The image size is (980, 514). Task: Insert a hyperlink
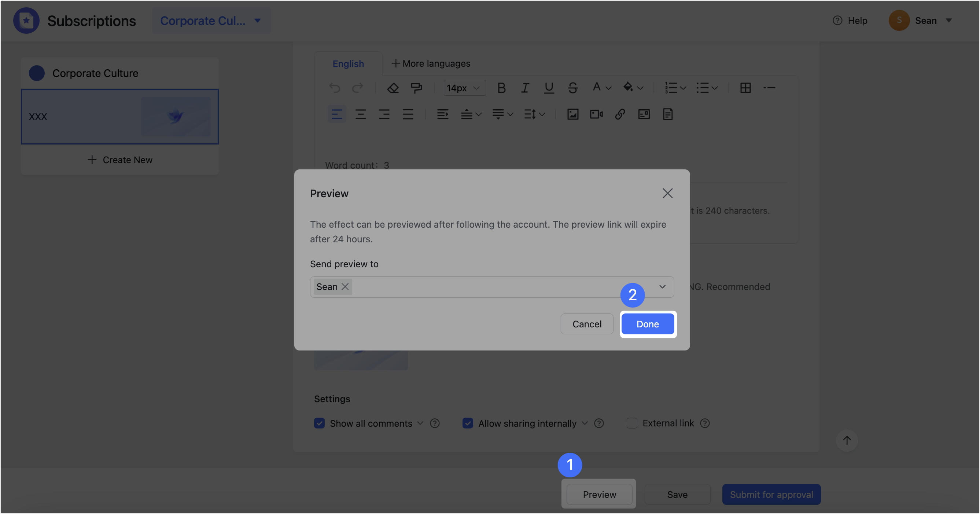[x=620, y=114]
